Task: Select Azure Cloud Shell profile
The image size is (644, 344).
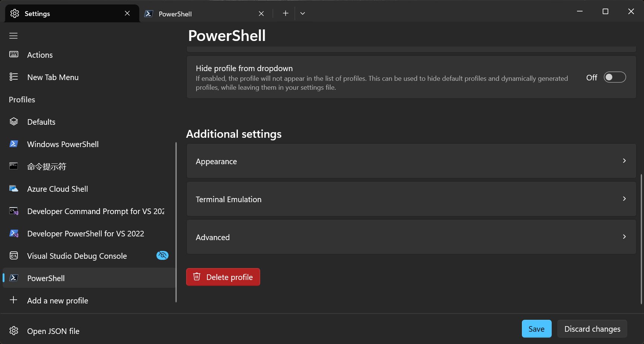Action: [x=89, y=189]
